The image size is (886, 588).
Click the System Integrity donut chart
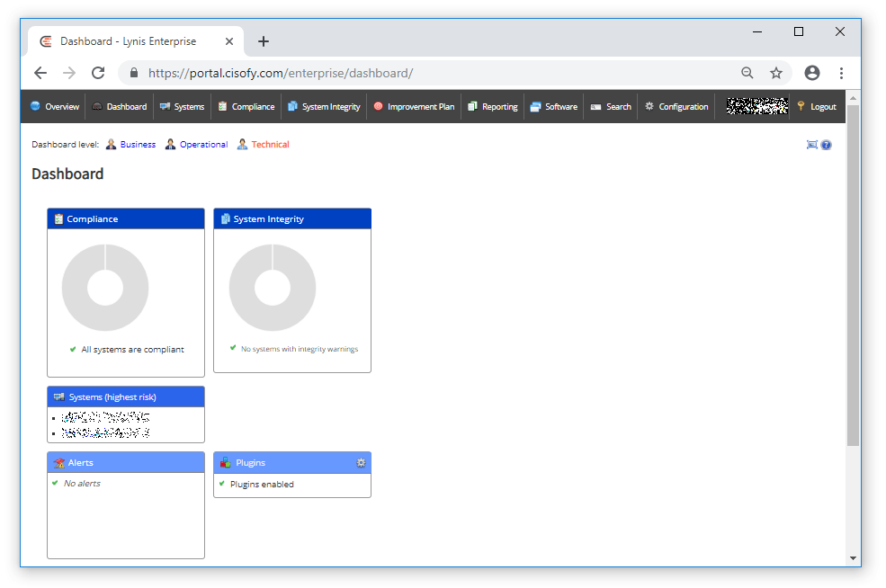point(273,288)
